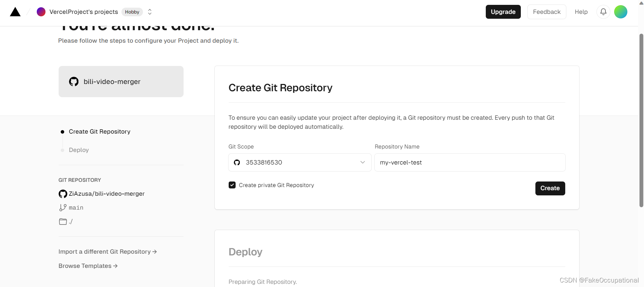Screen dimensions: 644x287
Task: Click the Create button
Action: click(550, 188)
